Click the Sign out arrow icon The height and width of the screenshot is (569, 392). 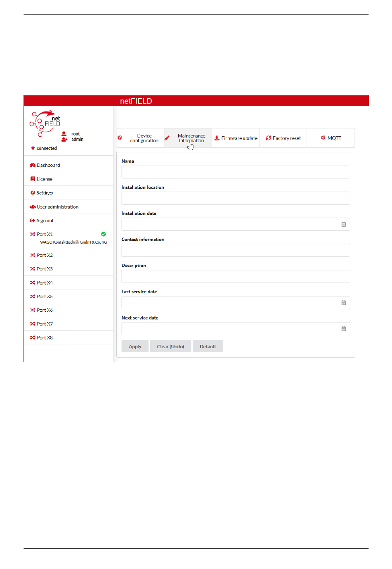[x=33, y=220]
